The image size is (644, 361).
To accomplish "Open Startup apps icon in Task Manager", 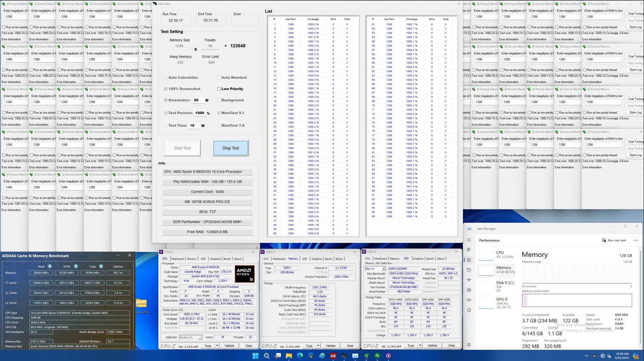I will (x=469, y=280).
